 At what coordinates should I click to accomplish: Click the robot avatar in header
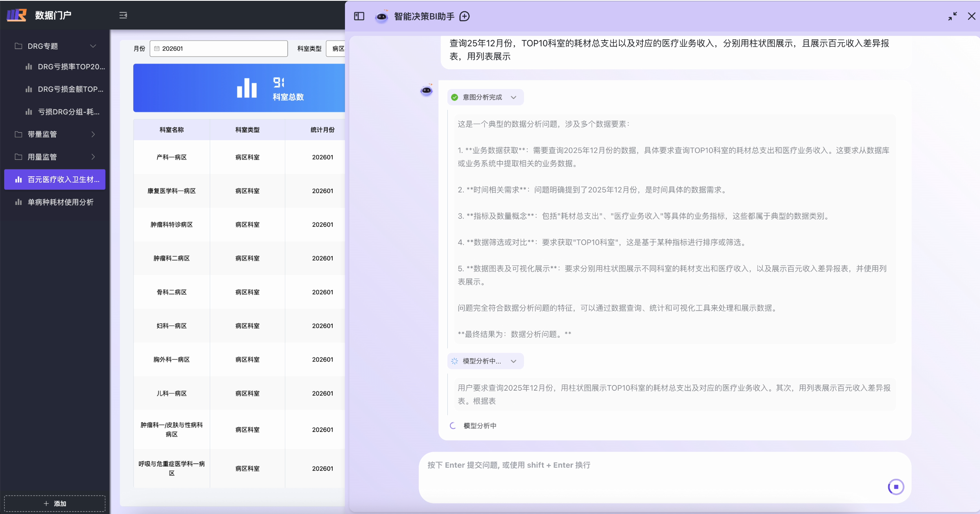[x=381, y=16]
